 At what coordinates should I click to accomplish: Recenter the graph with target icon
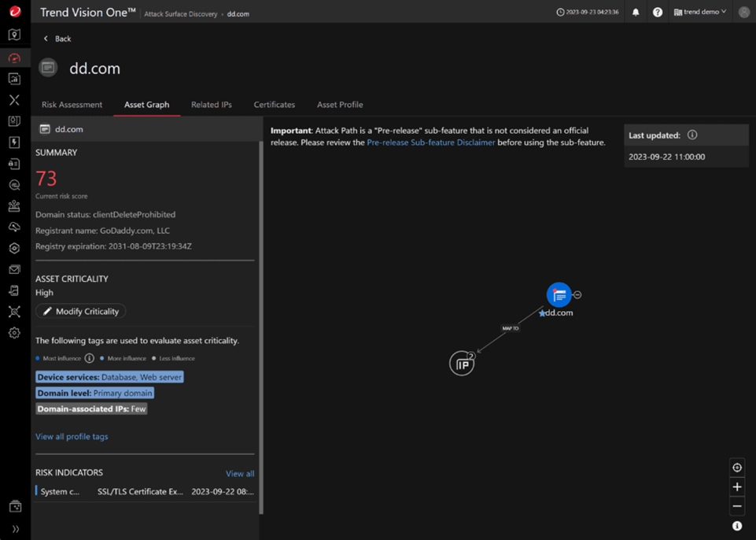point(737,468)
